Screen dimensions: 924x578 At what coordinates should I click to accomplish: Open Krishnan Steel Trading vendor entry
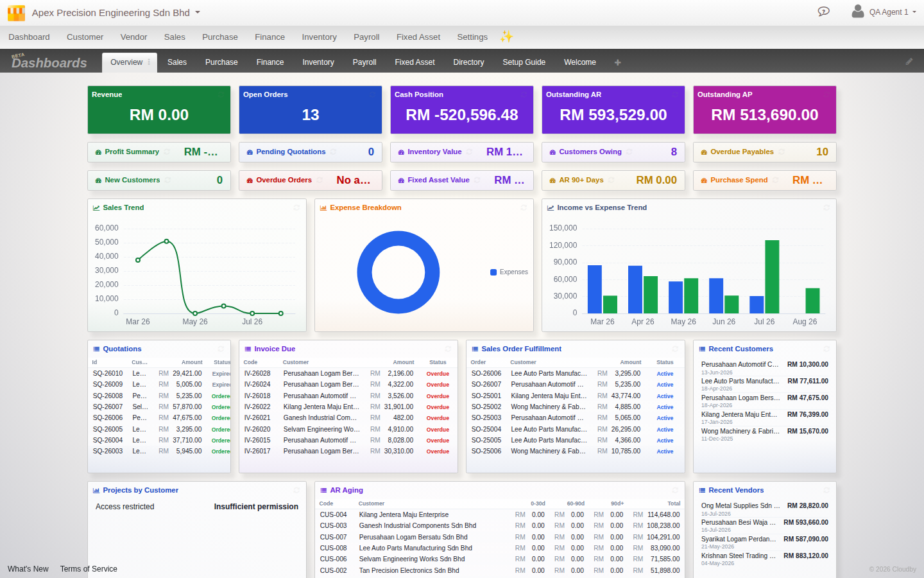(x=765, y=559)
